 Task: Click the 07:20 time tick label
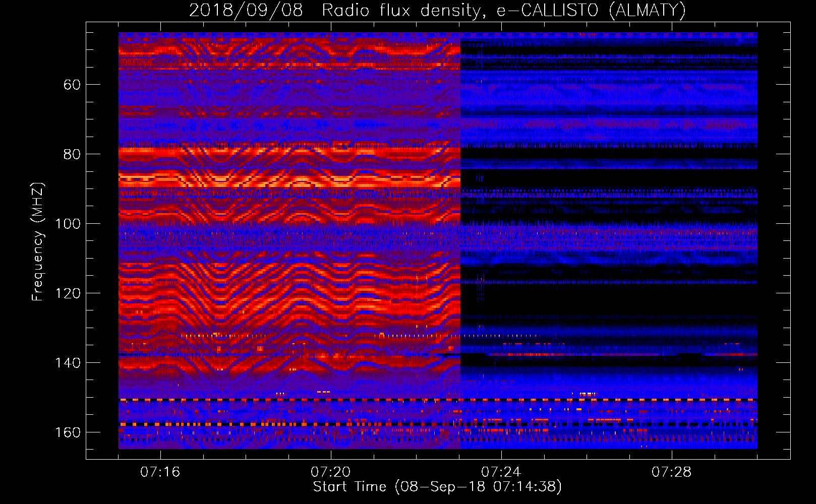coord(331,472)
